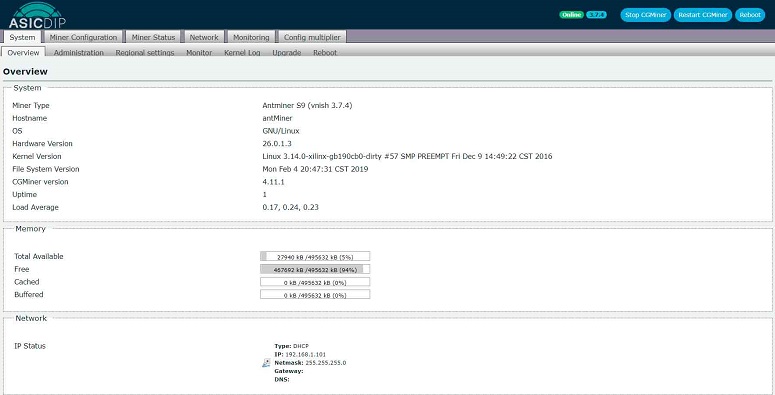Click the ASICDIP logo

37,15
